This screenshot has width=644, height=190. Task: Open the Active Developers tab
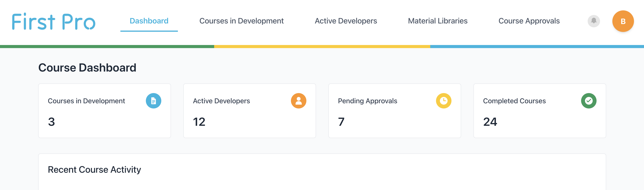click(x=346, y=21)
